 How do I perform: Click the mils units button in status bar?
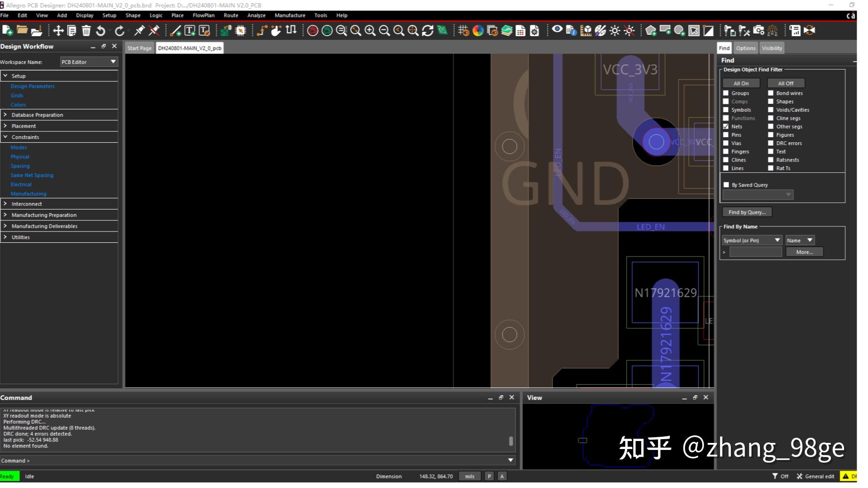point(469,476)
